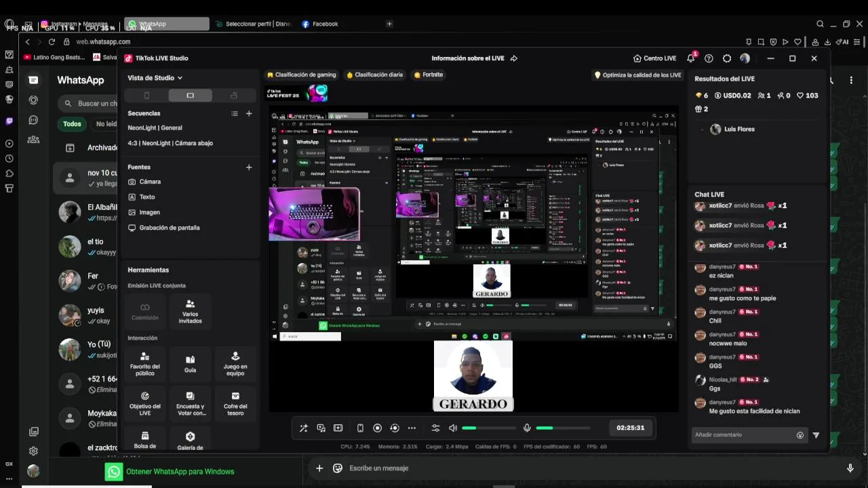
Task: Select portrait phone layout icon
Action: (146, 96)
